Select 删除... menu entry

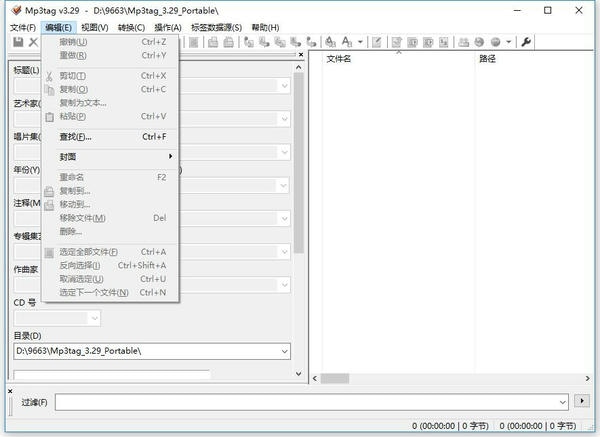(x=110, y=232)
